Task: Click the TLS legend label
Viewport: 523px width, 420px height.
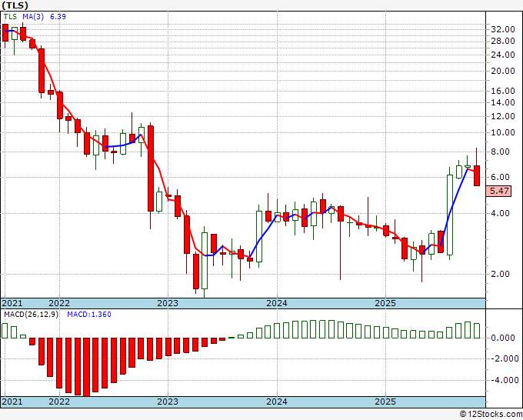Action: point(10,16)
